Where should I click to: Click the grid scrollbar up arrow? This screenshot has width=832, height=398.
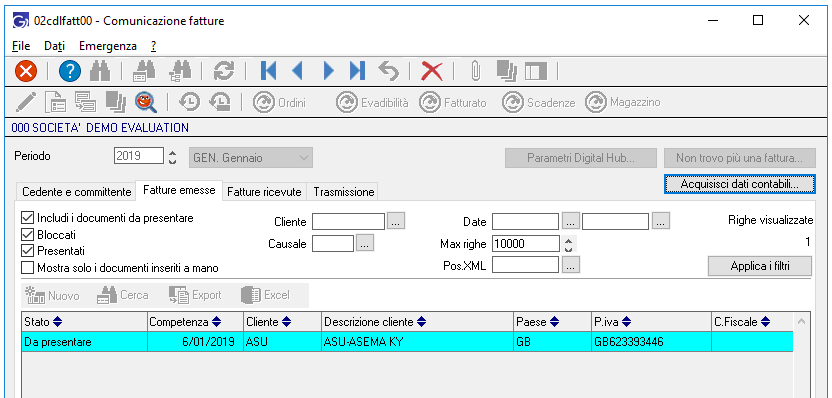pyautogui.click(x=801, y=322)
